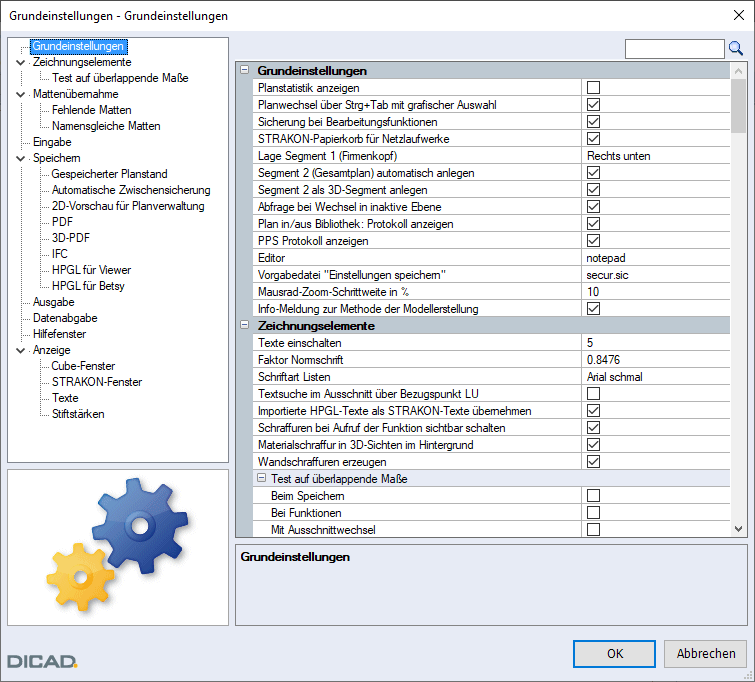This screenshot has width=755, height=682.
Task: Toggle Segment 2 (Gesamtplan) automatisch anlegen
Action: pos(593,172)
